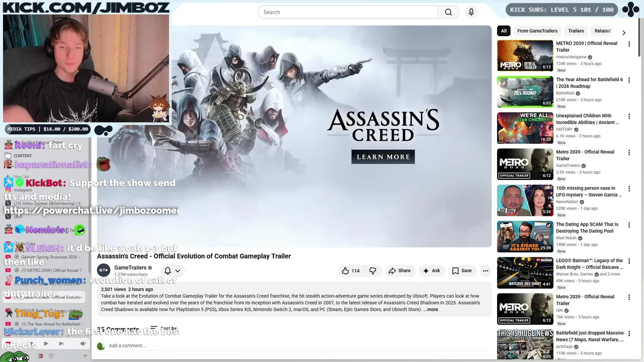Click the commenter avatar beside Add a comment
This screenshot has width=644, height=362.
coord(101,346)
